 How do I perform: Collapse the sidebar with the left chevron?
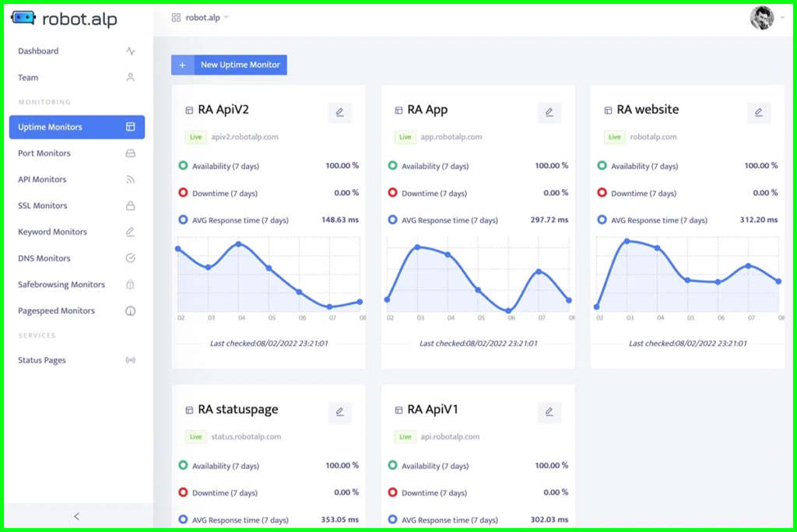[x=76, y=516]
